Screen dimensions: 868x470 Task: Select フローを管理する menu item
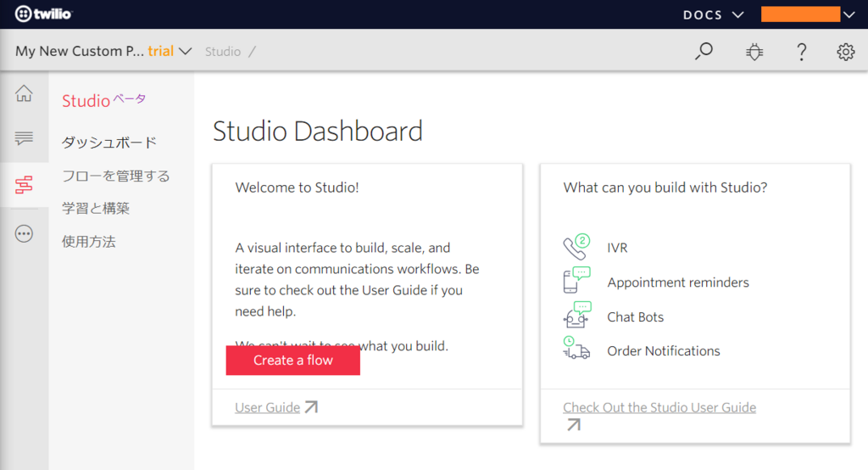[x=115, y=176]
